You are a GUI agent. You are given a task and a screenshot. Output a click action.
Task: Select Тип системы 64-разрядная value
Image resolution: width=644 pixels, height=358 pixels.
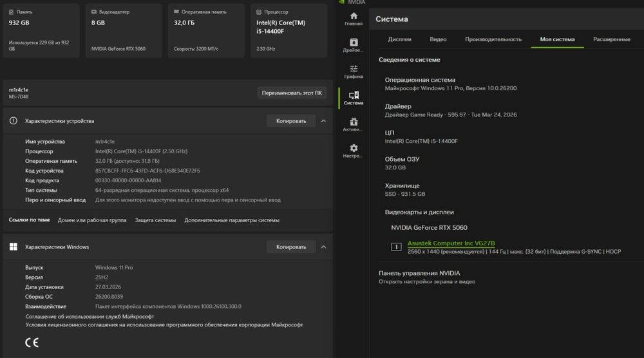pos(162,190)
